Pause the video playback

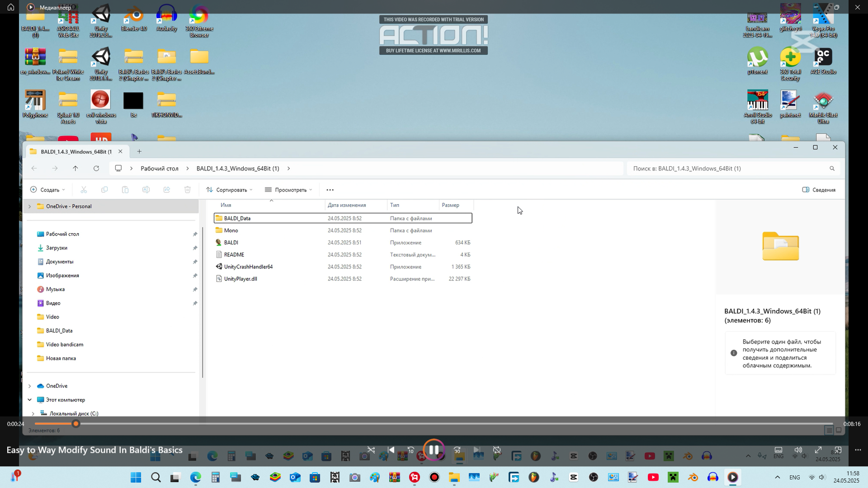coord(434,450)
